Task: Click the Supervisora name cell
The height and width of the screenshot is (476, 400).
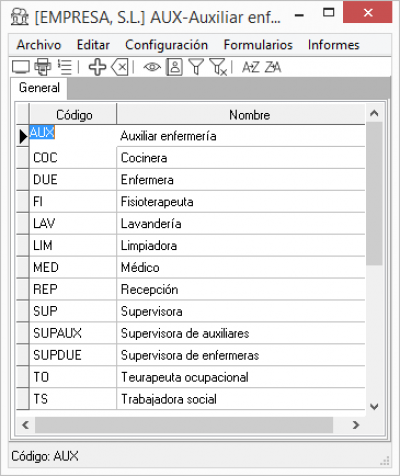Action: [x=241, y=311]
